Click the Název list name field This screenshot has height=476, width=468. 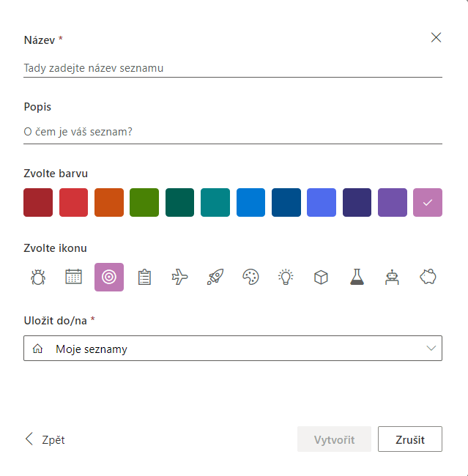pyautogui.click(x=233, y=68)
